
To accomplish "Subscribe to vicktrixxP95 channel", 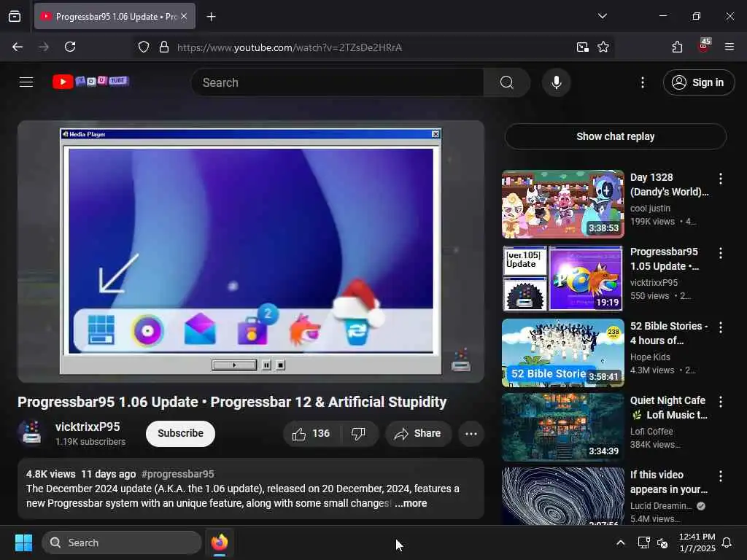I will [181, 433].
